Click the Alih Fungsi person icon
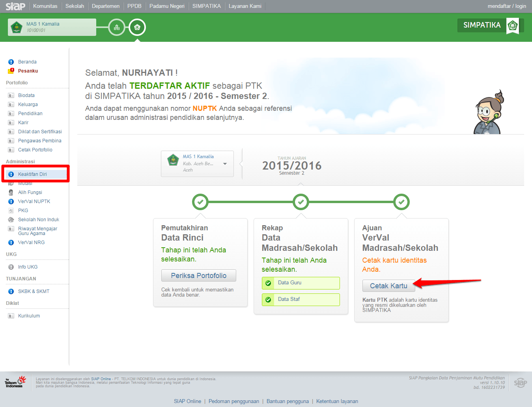Image resolution: width=532 pixels, height=407 pixels. pos(11,192)
